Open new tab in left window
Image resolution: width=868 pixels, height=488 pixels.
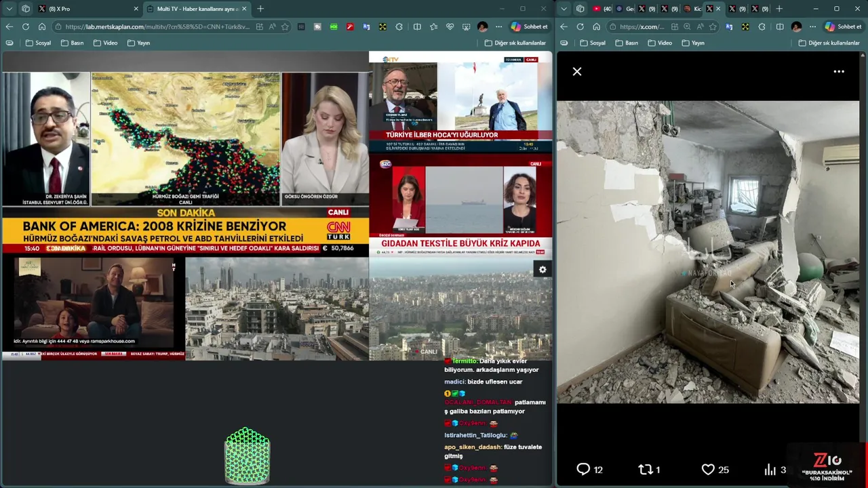point(260,9)
